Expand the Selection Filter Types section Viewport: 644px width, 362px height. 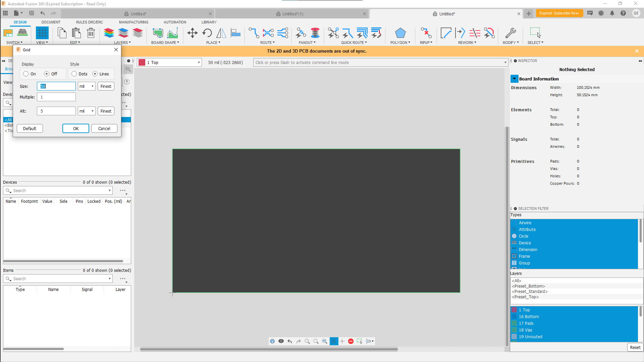click(516, 215)
